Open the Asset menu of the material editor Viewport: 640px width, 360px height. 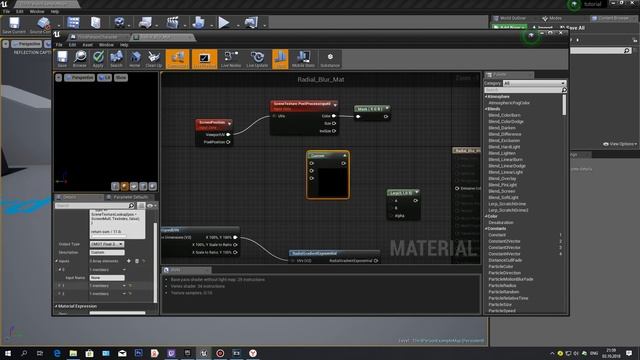coord(88,44)
